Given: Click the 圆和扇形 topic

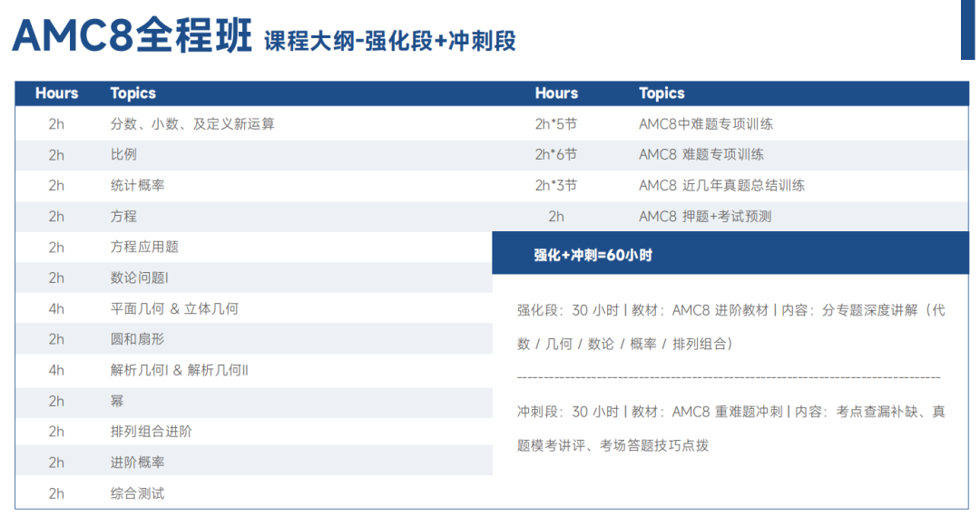Looking at the screenshot, I should [x=138, y=339].
